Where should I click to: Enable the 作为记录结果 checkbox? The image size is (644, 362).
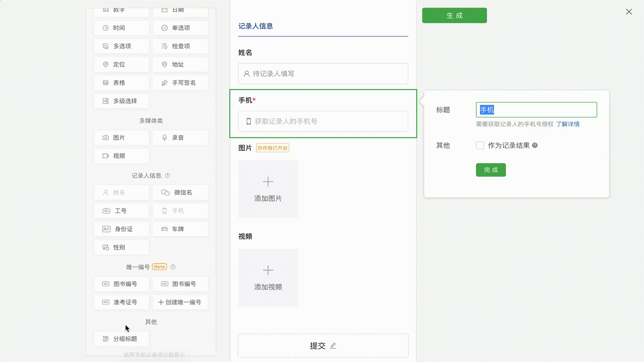click(x=480, y=145)
